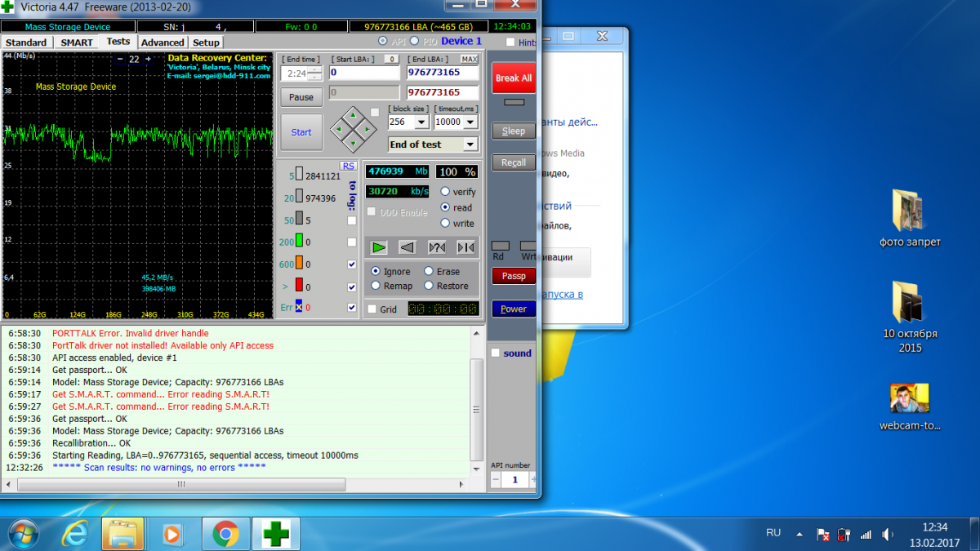Click the MAX button beside End LBA
The width and height of the screenshot is (980, 551).
[470, 59]
